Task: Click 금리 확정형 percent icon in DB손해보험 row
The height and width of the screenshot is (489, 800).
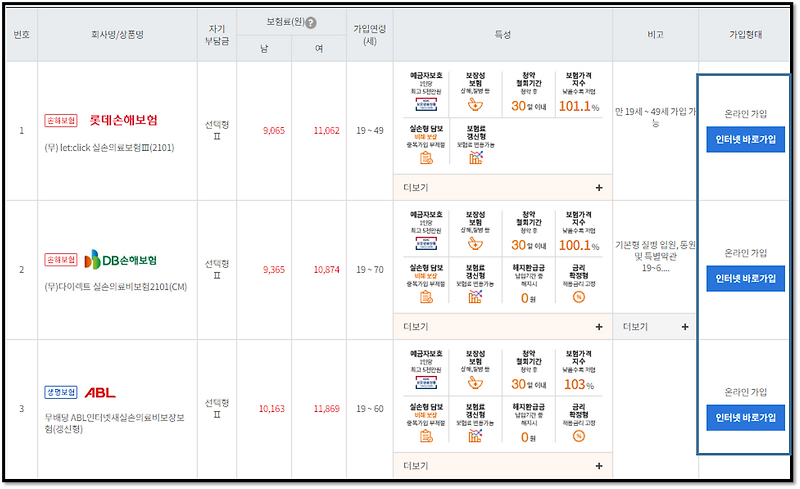Action: (579, 297)
